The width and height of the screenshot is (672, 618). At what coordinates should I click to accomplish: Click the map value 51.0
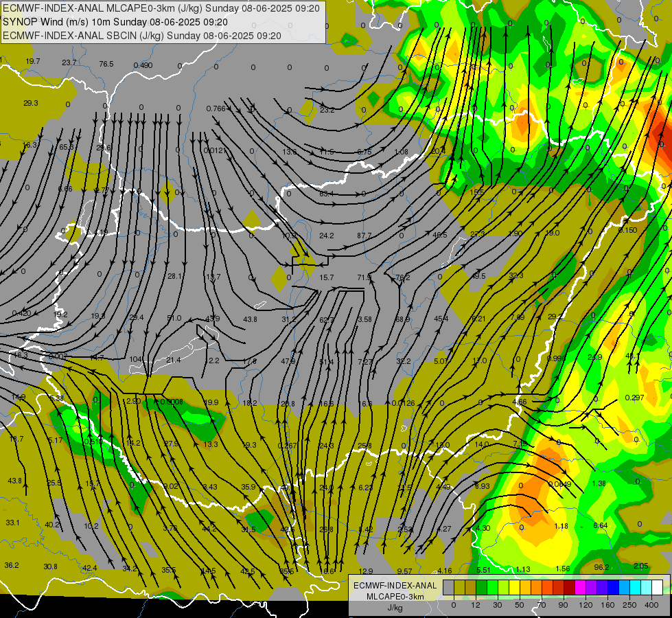coord(174,318)
